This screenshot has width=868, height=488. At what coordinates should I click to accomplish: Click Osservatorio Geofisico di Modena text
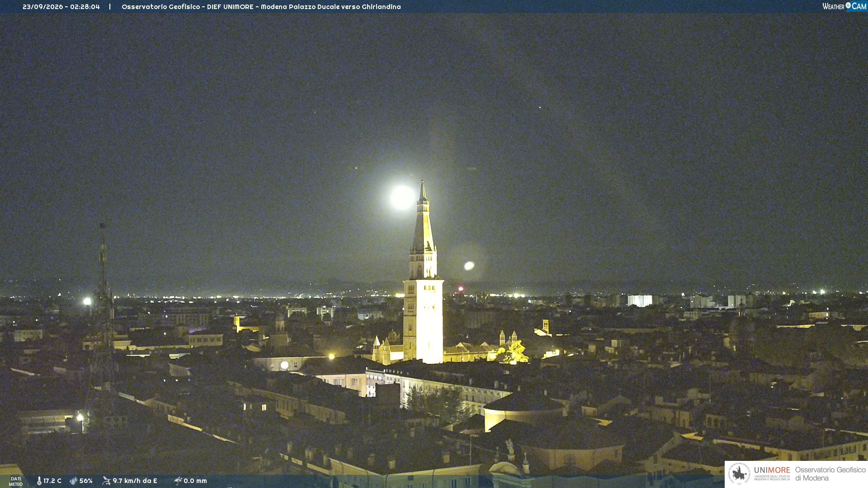[x=830, y=474]
